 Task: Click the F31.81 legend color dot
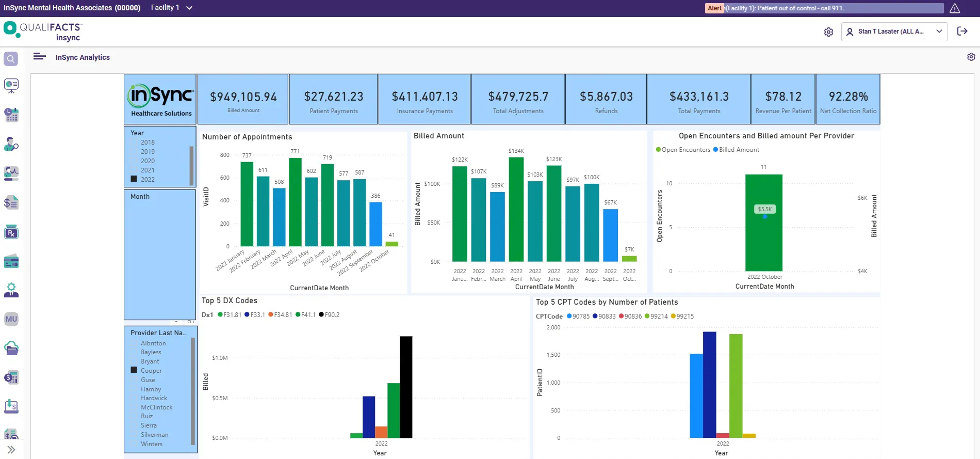(220, 314)
